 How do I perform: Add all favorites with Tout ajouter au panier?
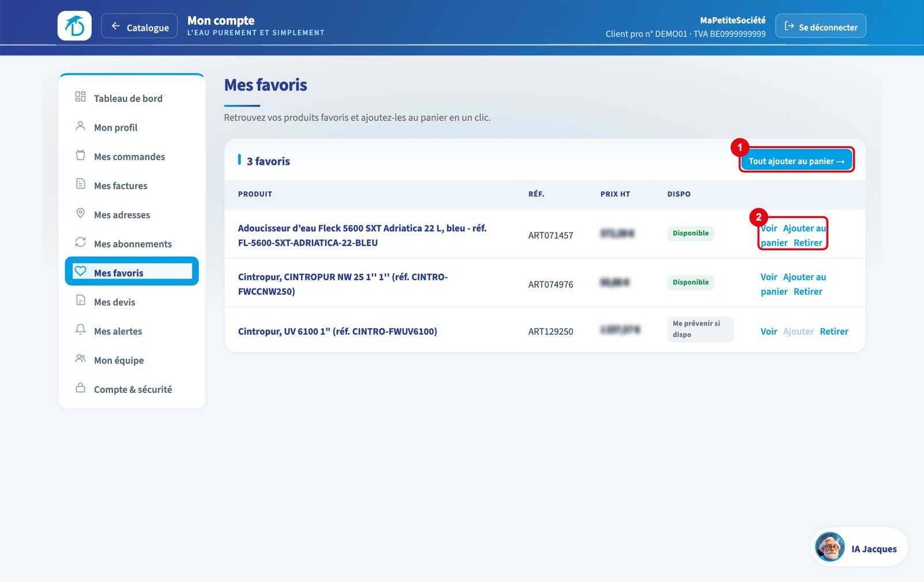pyautogui.click(x=796, y=161)
